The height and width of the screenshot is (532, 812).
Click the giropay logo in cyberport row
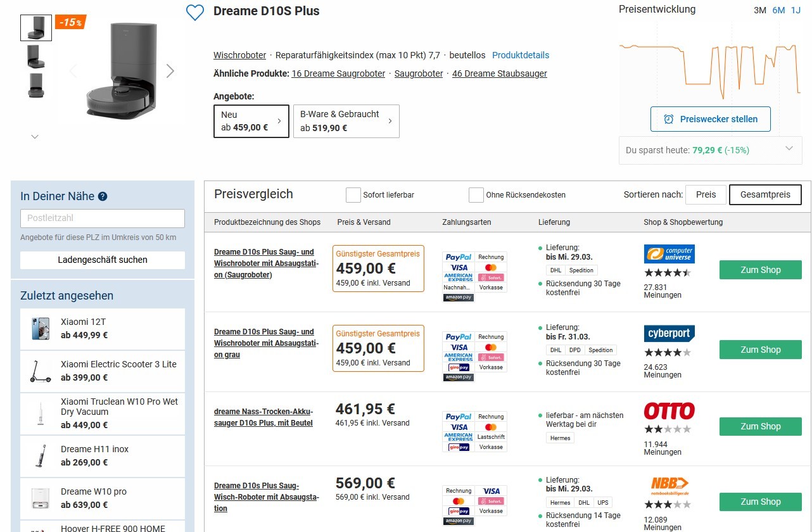point(459,367)
